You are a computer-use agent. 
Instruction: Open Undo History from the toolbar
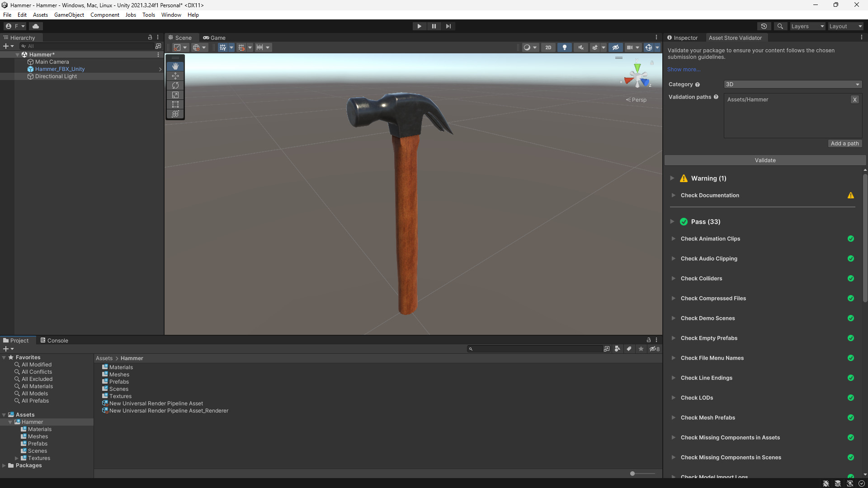click(764, 26)
